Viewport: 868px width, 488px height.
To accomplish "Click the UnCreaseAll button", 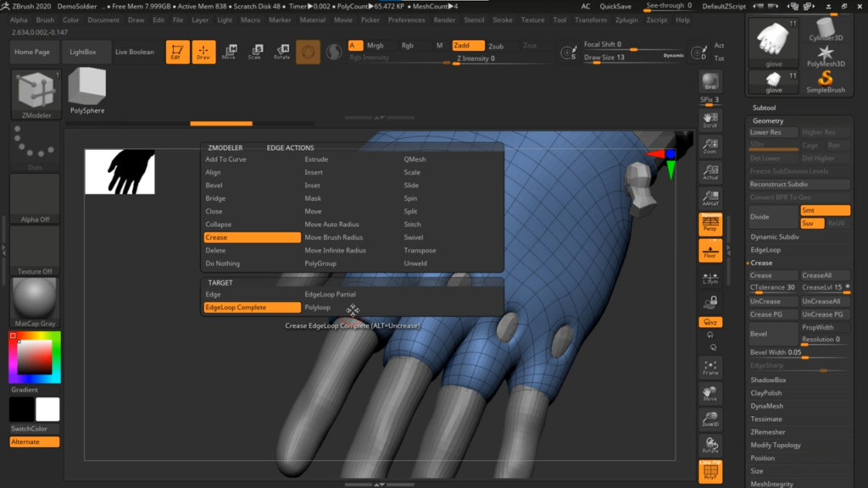I will (825, 302).
